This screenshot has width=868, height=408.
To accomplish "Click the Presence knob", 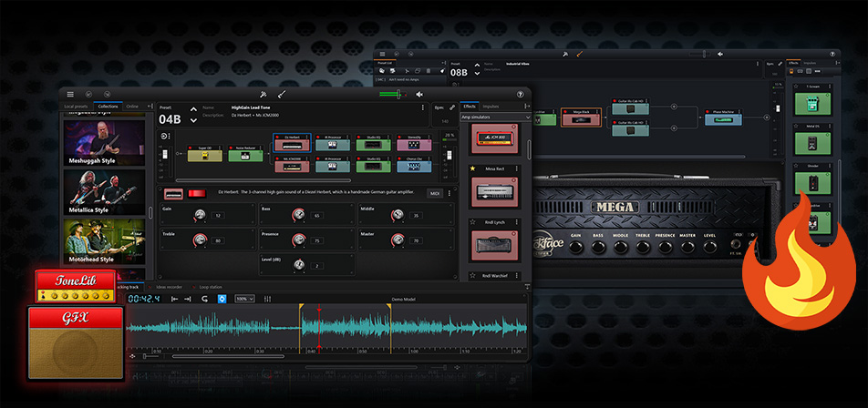I will [299, 240].
